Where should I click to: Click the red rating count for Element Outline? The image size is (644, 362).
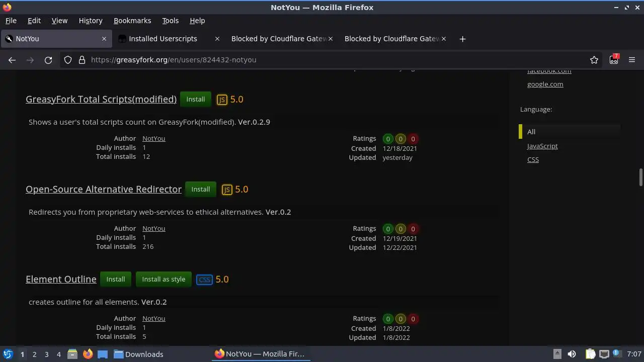pyautogui.click(x=413, y=319)
